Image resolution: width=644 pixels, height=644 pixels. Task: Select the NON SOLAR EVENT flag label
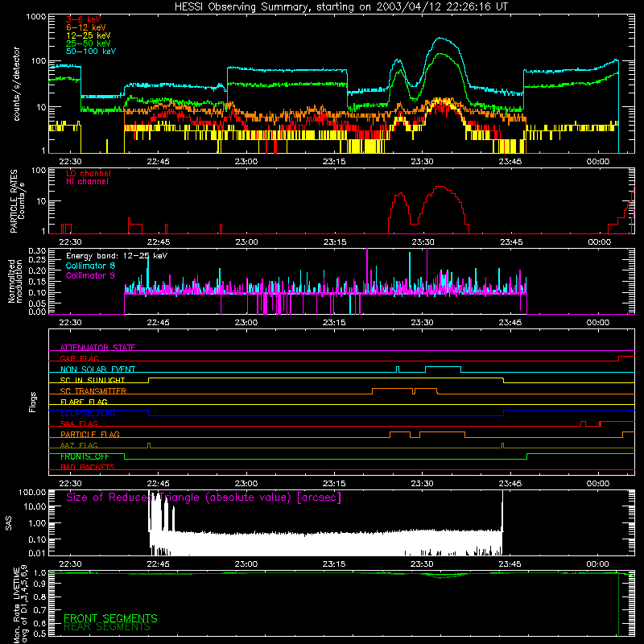(97, 369)
